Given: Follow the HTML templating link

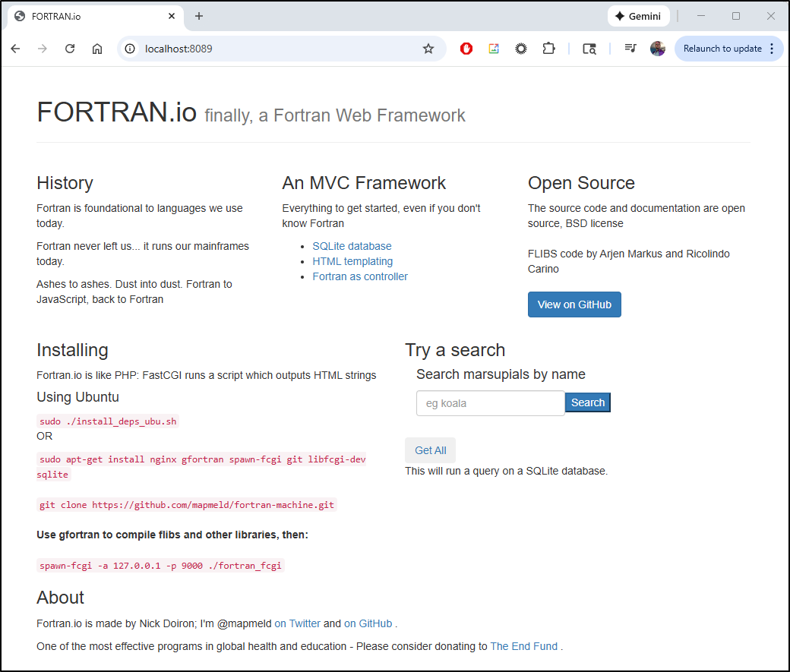Looking at the screenshot, I should point(352,261).
